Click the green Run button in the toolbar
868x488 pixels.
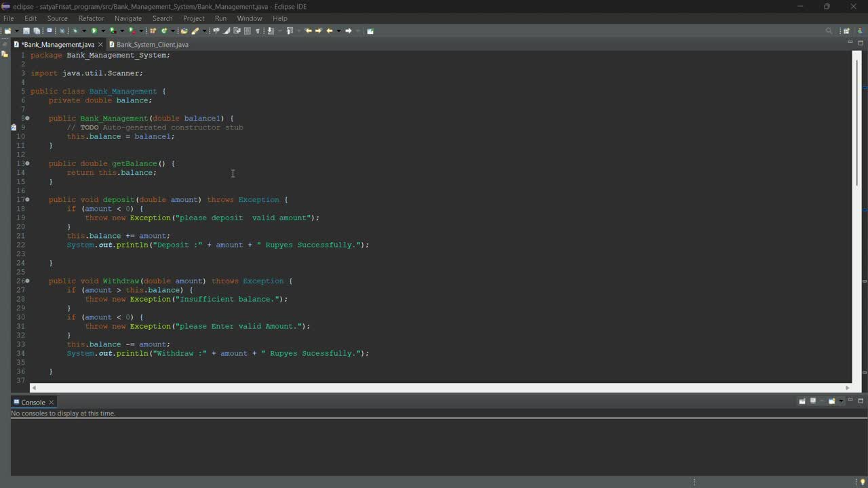[x=94, y=30]
